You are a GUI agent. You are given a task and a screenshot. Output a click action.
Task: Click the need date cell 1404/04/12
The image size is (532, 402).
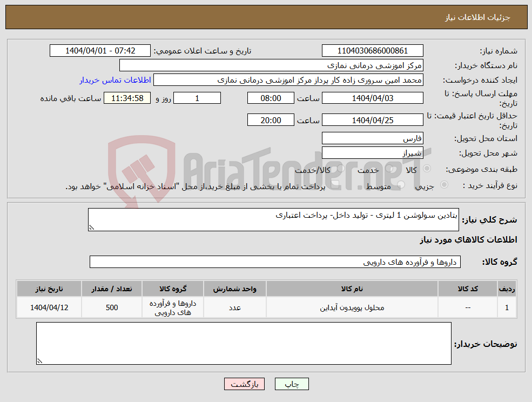[49, 307]
